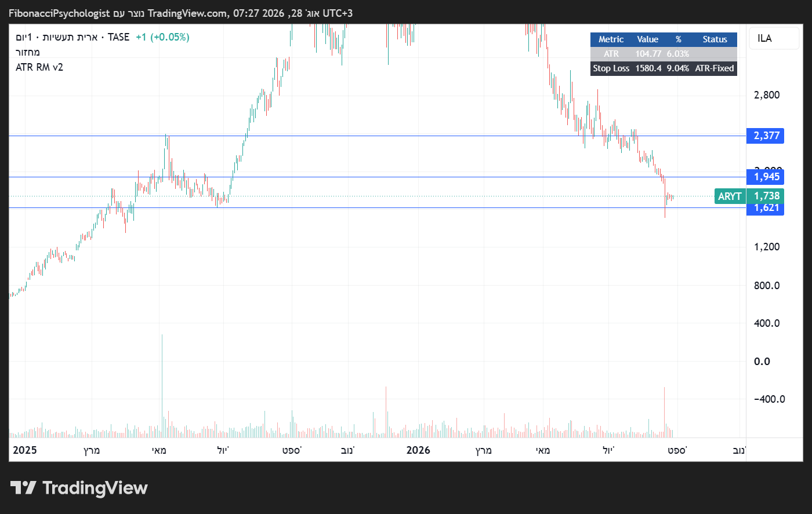
Task: Click the Metric column header in table
Action: coord(611,39)
